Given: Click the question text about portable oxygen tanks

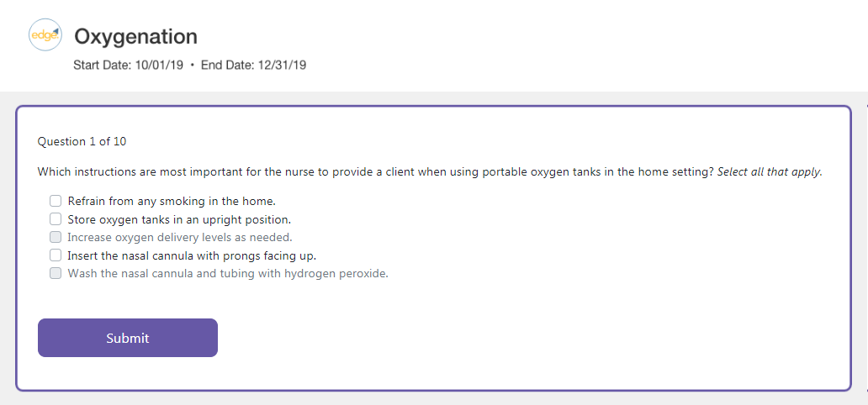Looking at the screenshot, I should [x=375, y=171].
